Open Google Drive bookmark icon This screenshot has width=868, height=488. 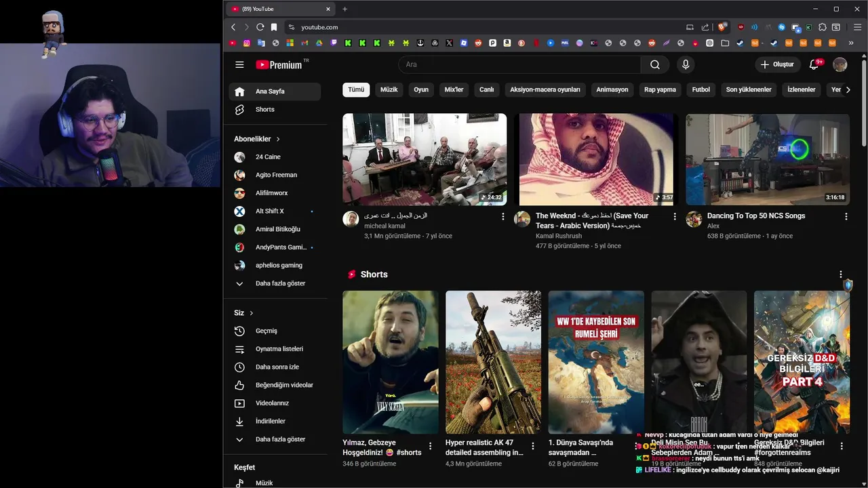[x=319, y=43]
